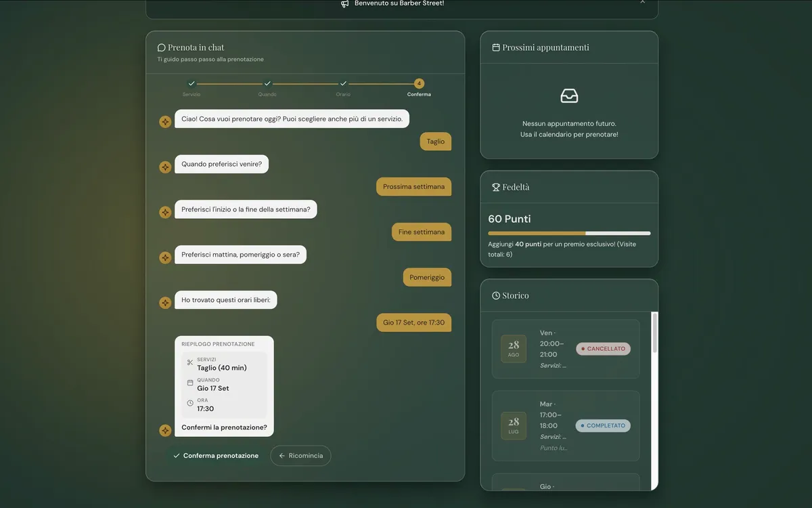Click the loyalty points progress bar

click(569, 233)
